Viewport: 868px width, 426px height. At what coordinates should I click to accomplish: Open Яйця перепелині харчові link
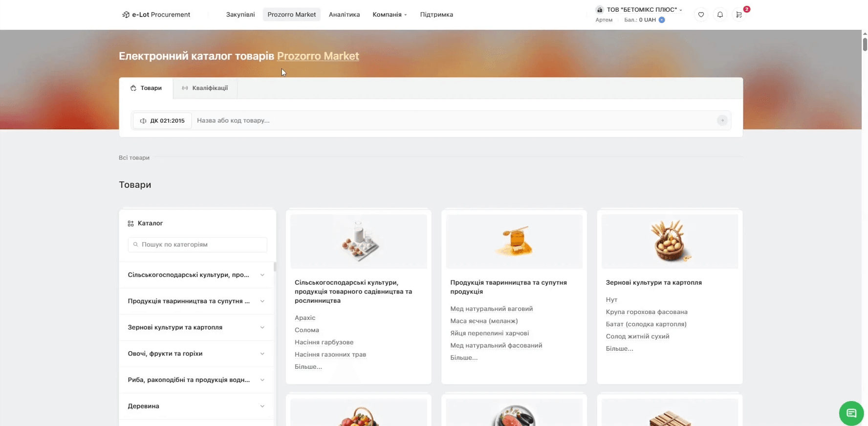490,334
